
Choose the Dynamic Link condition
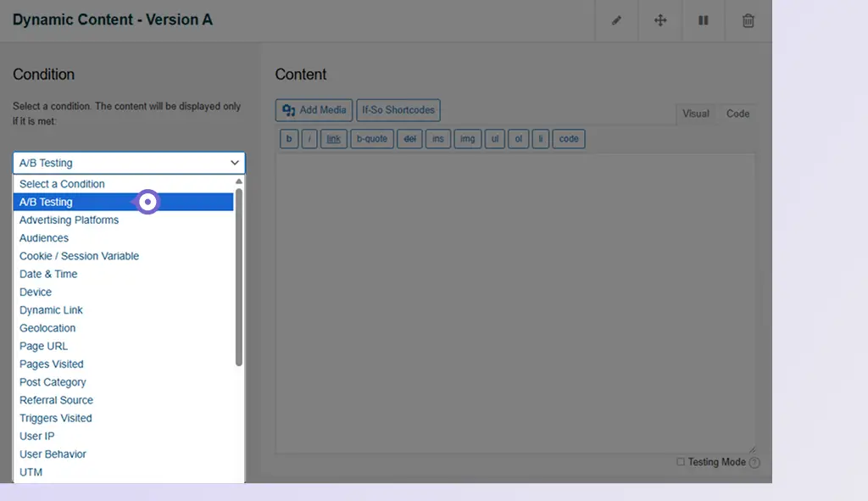coord(123,310)
